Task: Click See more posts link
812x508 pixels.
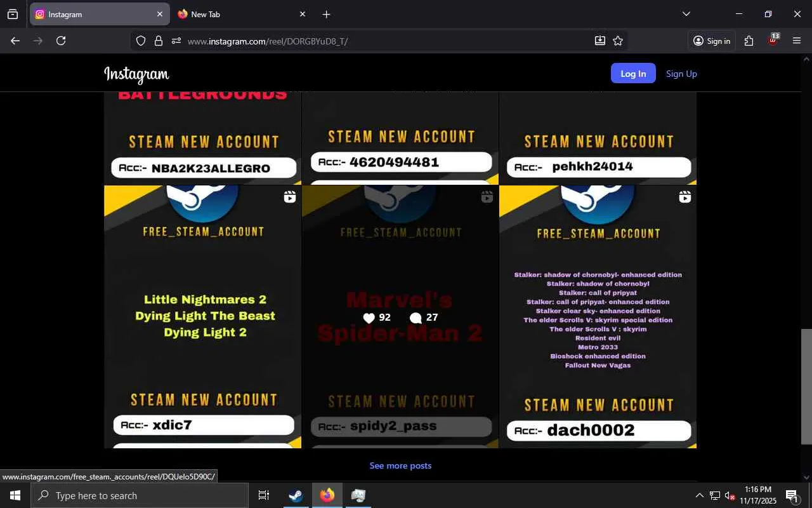Action: (400, 465)
